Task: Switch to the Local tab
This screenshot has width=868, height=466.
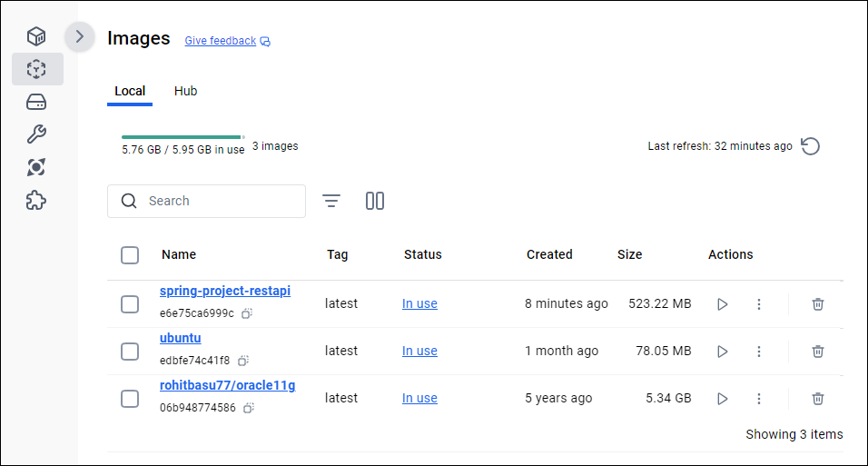Action: pyautogui.click(x=130, y=91)
